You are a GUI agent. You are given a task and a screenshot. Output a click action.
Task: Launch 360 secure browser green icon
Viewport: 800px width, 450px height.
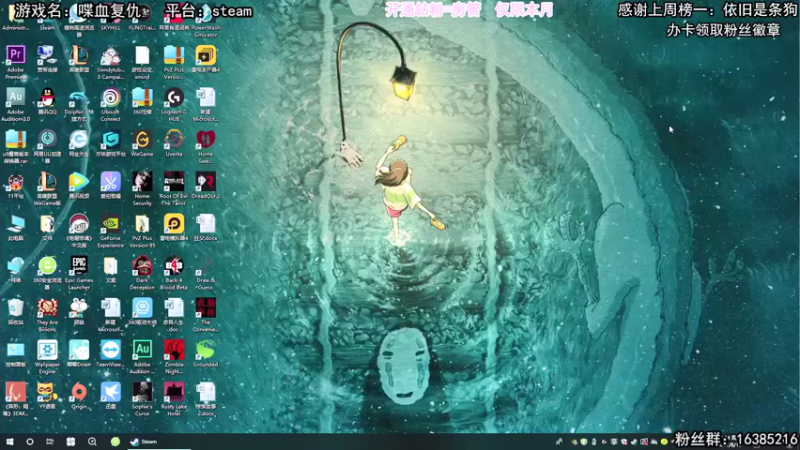(x=47, y=272)
